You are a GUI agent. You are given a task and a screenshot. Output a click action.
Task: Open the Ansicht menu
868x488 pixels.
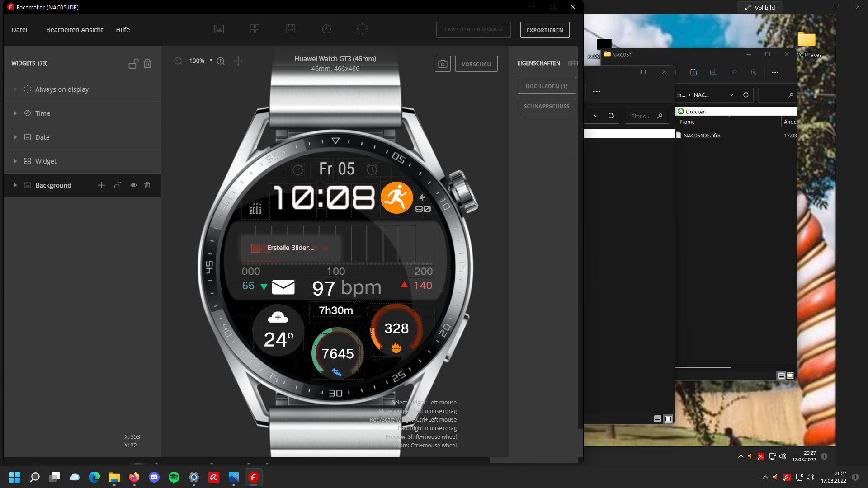[92, 30]
